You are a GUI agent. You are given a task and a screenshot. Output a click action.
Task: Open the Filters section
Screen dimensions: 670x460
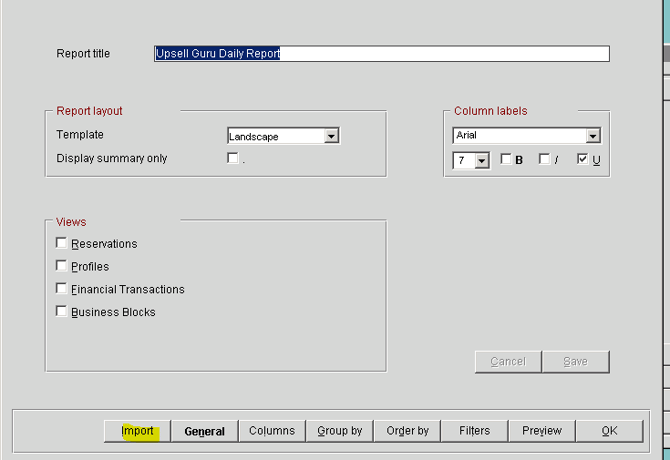474,431
